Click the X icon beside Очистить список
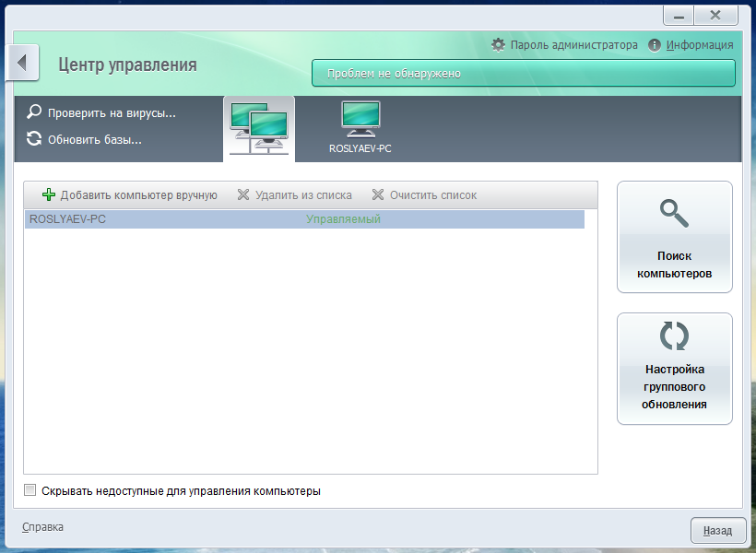Screen dimensions: 756x553 (x=378, y=194)
